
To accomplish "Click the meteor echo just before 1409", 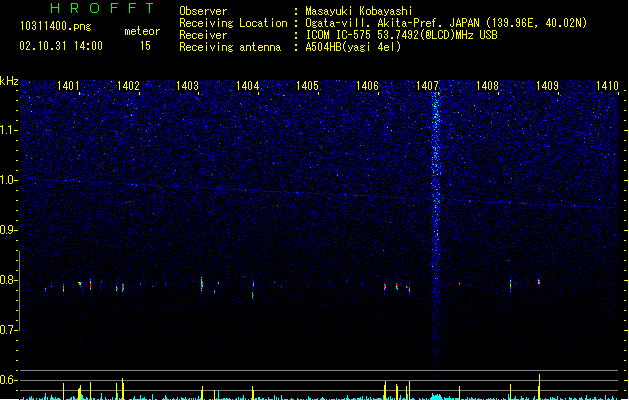I will click(x=539, y=282).
